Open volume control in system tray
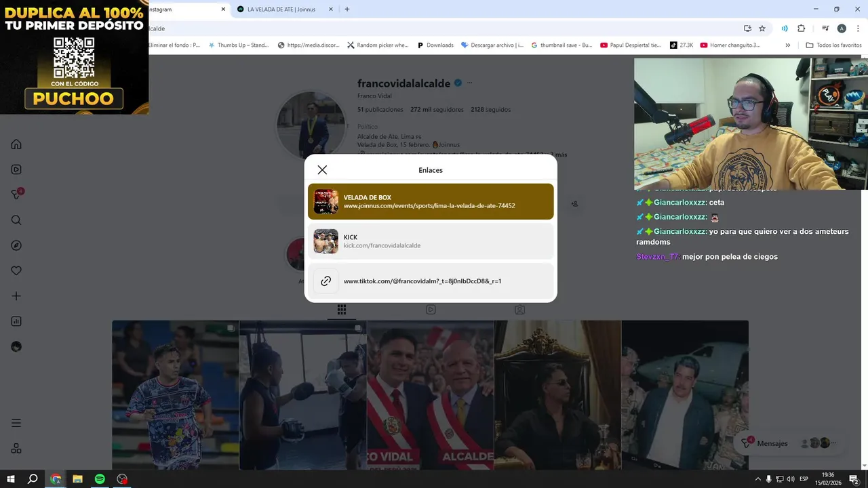 (791, 479)
